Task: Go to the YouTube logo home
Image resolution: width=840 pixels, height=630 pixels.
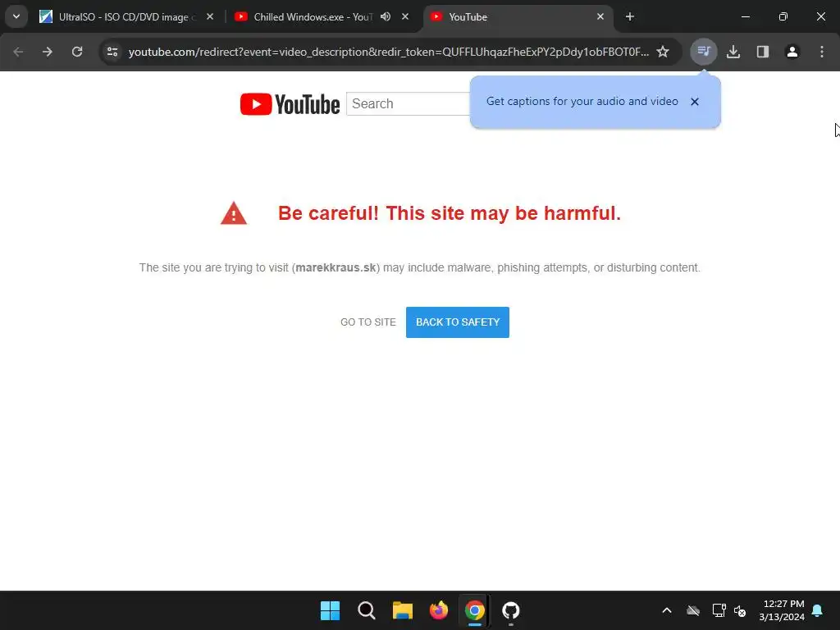Action: (290, 104)
